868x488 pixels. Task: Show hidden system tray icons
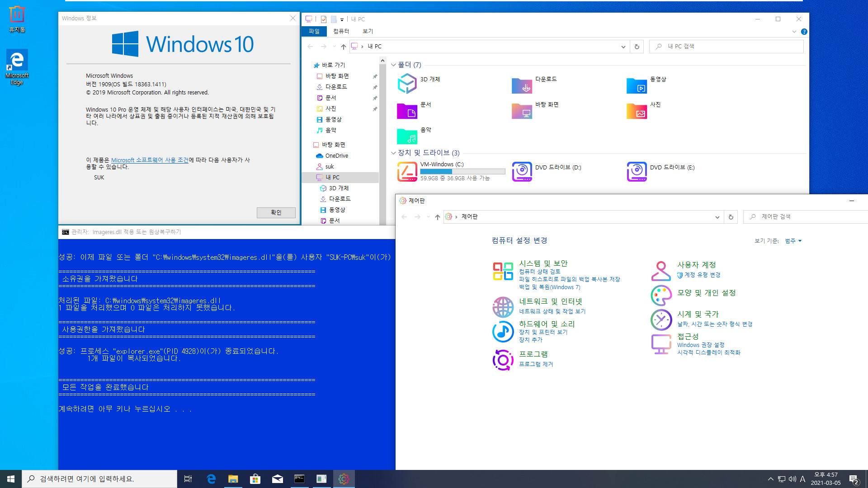[770, 479]
